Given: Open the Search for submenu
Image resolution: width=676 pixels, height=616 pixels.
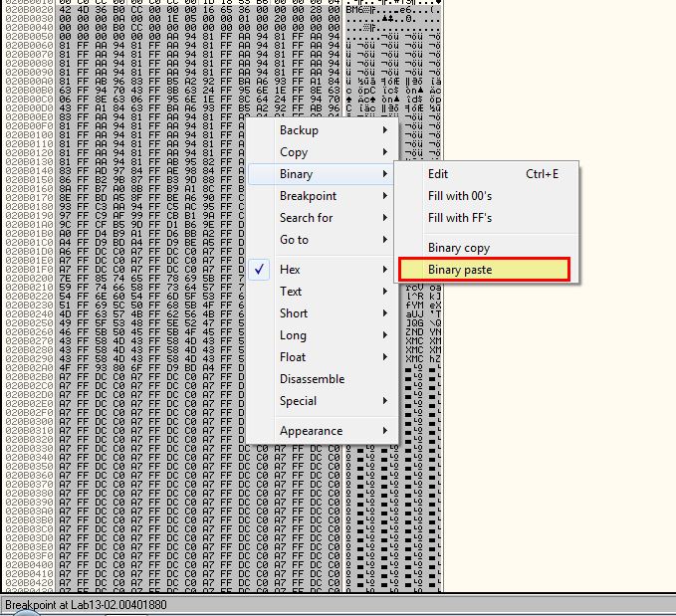Looking at the screenshot, I should point(322,218).
